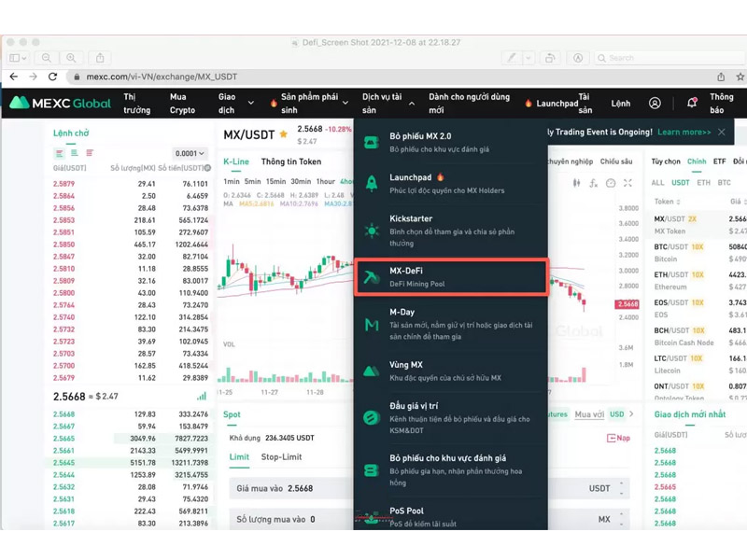
Task: Open MX-DeFi Mining Pool entry
Action: pos(451,277)
